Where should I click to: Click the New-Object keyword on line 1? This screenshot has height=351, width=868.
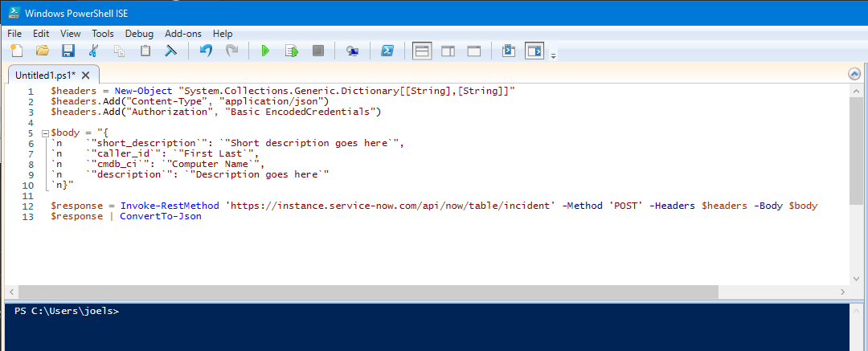click(x=144, y=91)
